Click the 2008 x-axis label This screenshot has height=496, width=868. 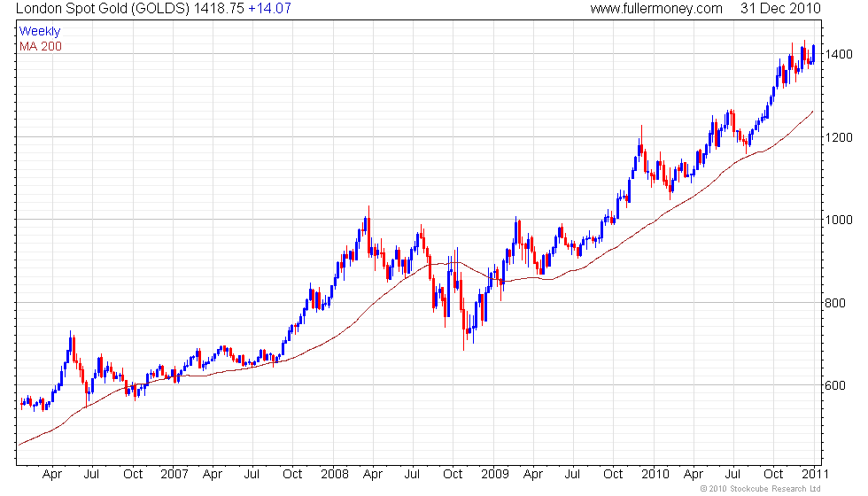coord(335,475)
